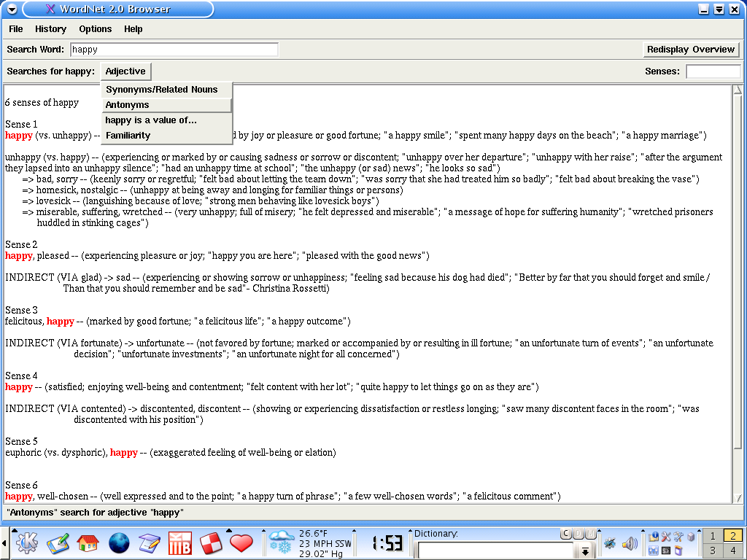Screen dimensions: 747x560
Task: Click the status bar Antonyms search message
Action: click(x=95, y=513)
